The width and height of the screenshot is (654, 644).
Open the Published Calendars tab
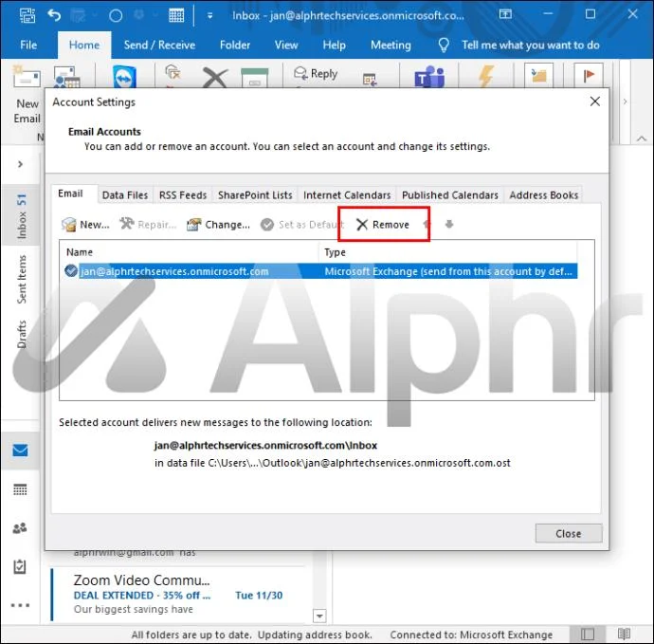(x=449, y=195)
